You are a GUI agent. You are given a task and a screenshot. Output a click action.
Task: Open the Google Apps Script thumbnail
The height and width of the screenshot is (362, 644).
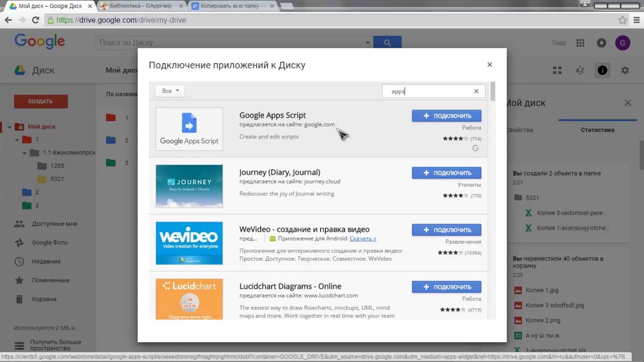[189, 129]
